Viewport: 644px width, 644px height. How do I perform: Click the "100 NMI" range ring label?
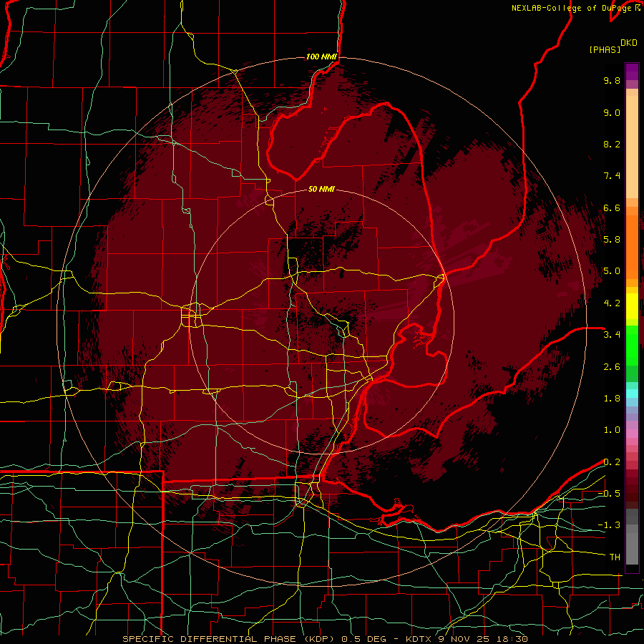pos(321,57)
